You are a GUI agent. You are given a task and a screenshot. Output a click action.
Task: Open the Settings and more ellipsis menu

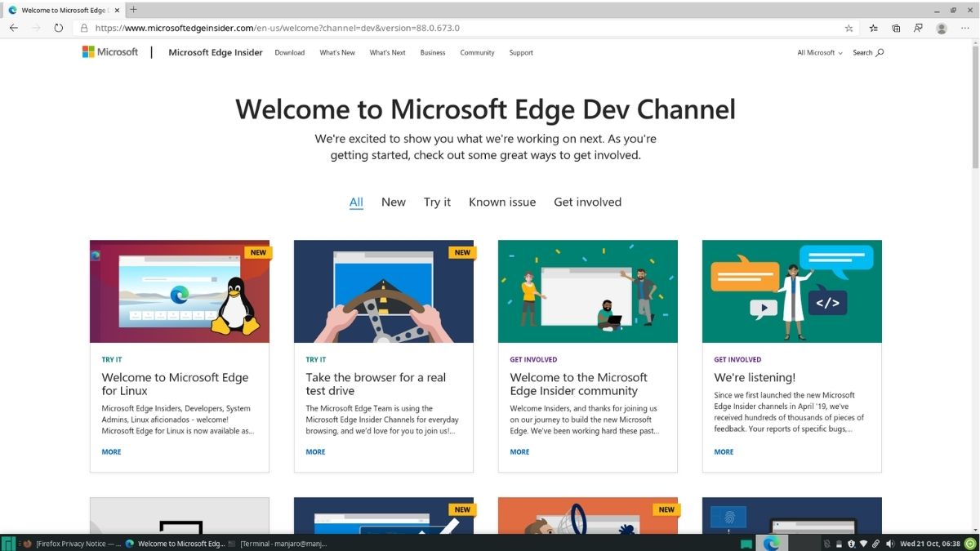point(964,27)
